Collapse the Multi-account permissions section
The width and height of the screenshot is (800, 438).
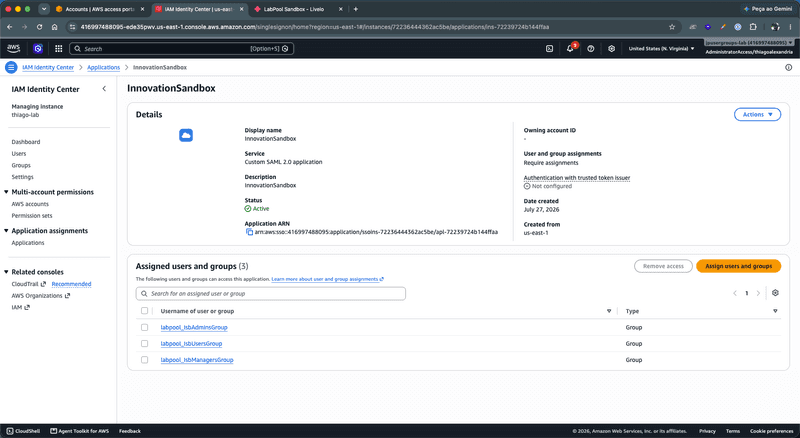pos(6,192)
